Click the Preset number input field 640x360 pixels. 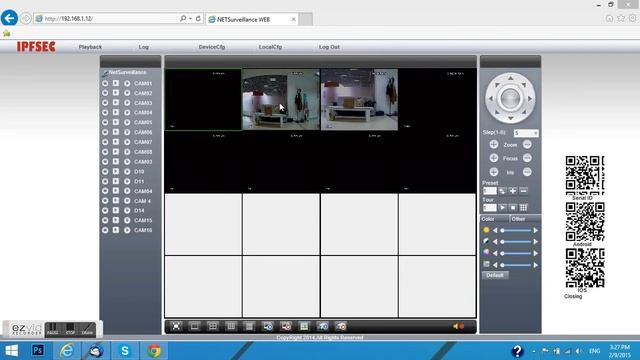tap(489, 191)
